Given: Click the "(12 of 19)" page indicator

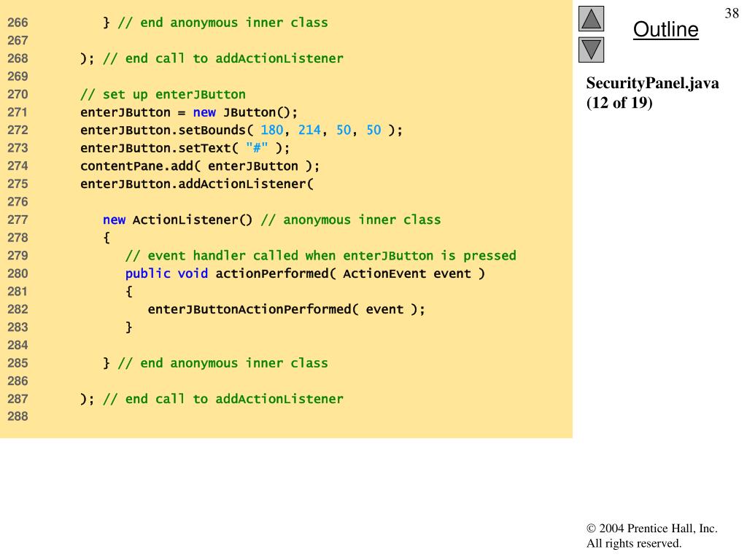Looking at the screenshot, I should click(619, 102).
